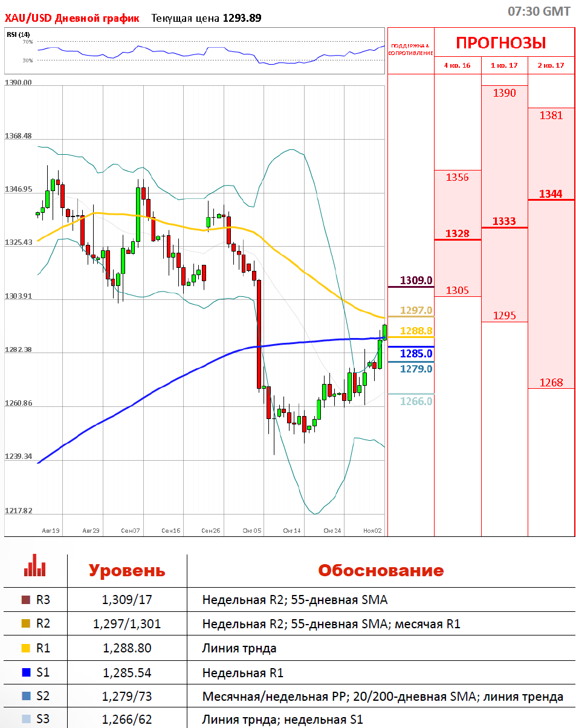The height and width of the screenshot is (728, 576).
Task: Click the 07:30 GMT timestamp
Action: 539,11
